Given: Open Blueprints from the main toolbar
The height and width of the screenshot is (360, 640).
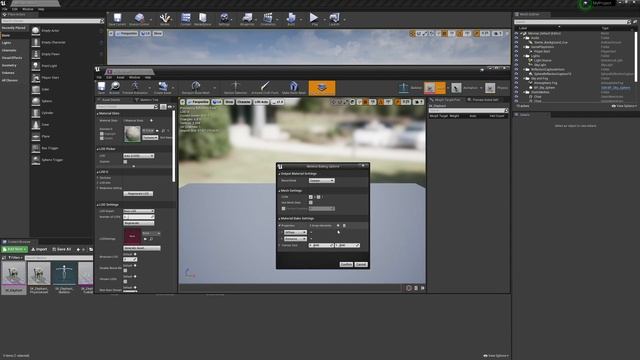Looking at the screenshot, I should (247, 19).
